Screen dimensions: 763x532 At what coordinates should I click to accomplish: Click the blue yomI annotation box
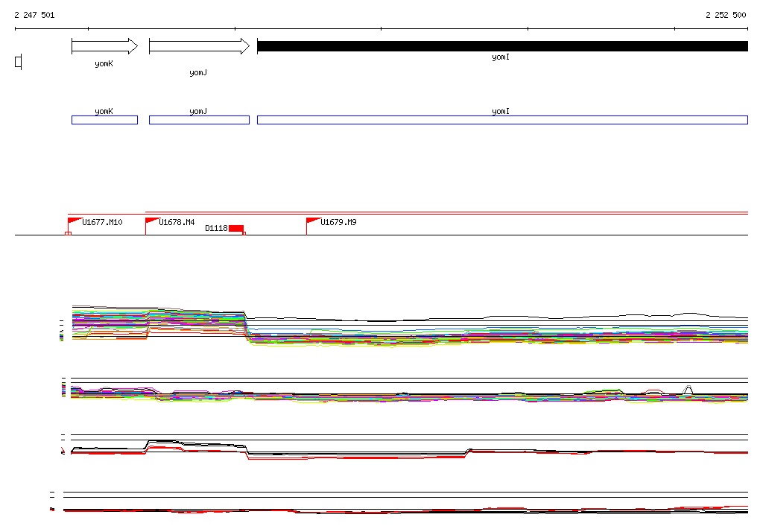click(x=502, y=120)
